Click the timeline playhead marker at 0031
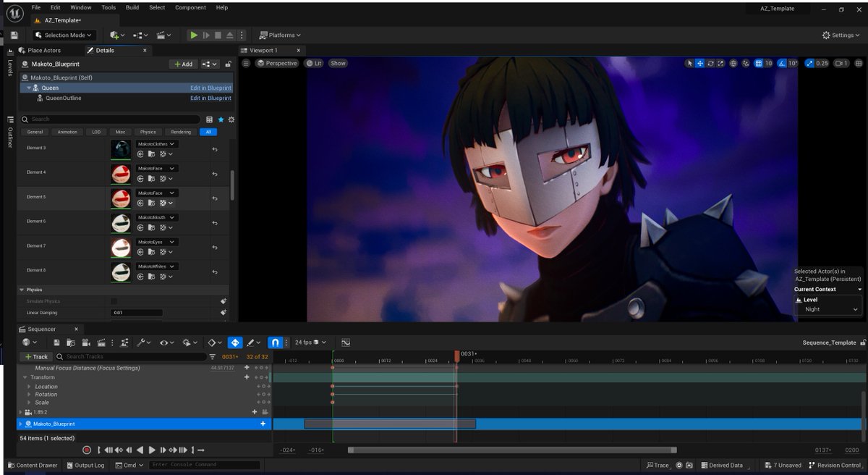Image resolution: width=868 pixels, height=475 pixels. point(456,356)
